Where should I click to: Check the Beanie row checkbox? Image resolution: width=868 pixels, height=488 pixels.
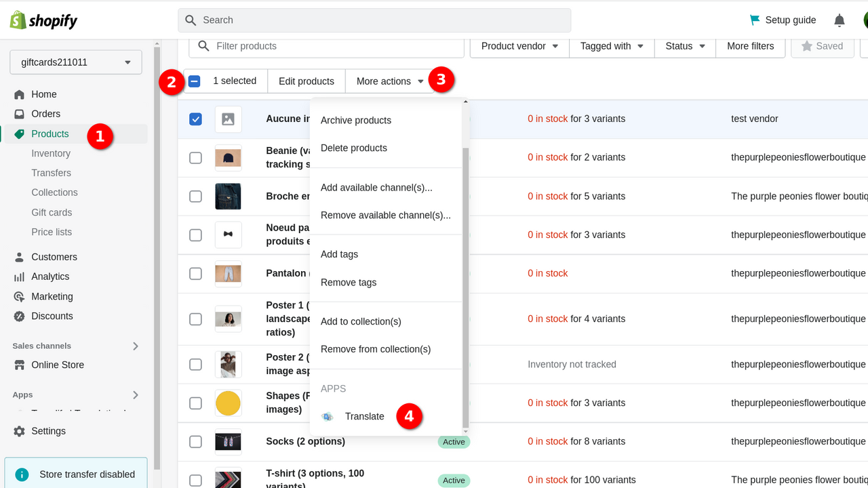click(195, 157)
